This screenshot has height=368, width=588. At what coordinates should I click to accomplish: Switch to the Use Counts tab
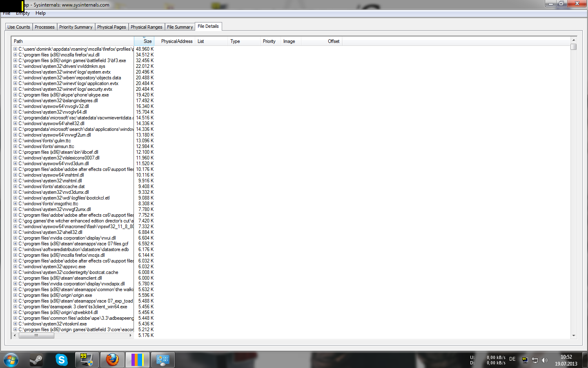pos(19,27)
